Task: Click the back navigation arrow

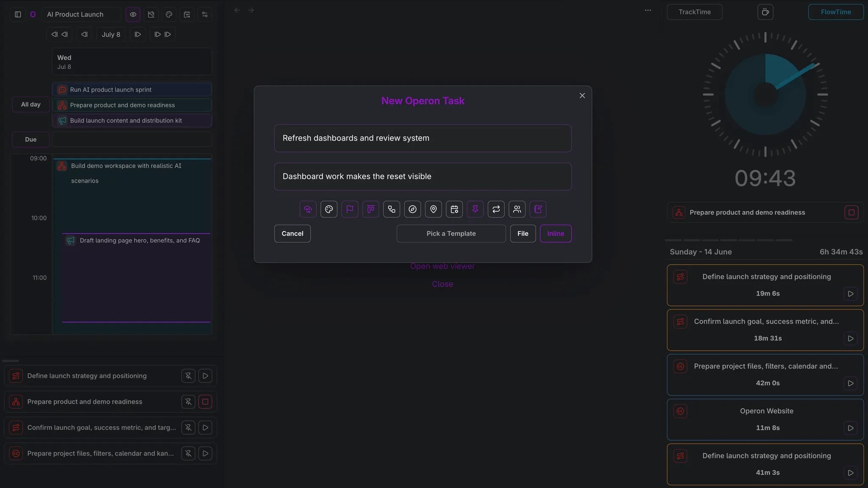Action: 237,10
